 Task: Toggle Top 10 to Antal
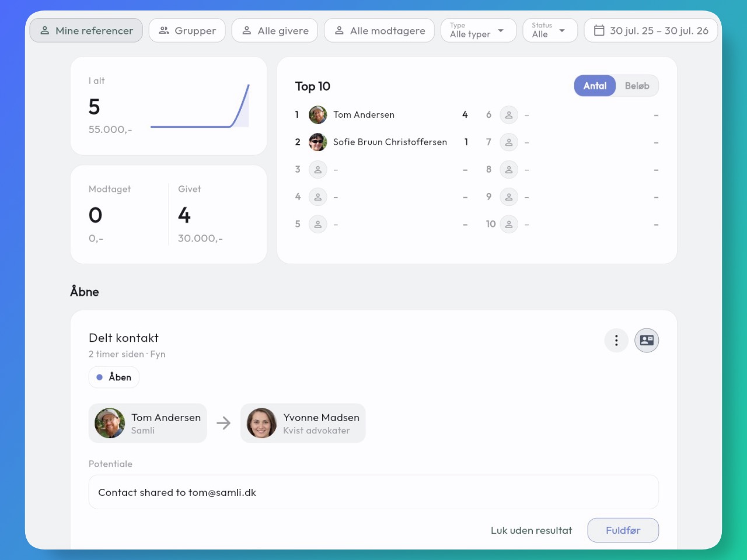(595, 86)
